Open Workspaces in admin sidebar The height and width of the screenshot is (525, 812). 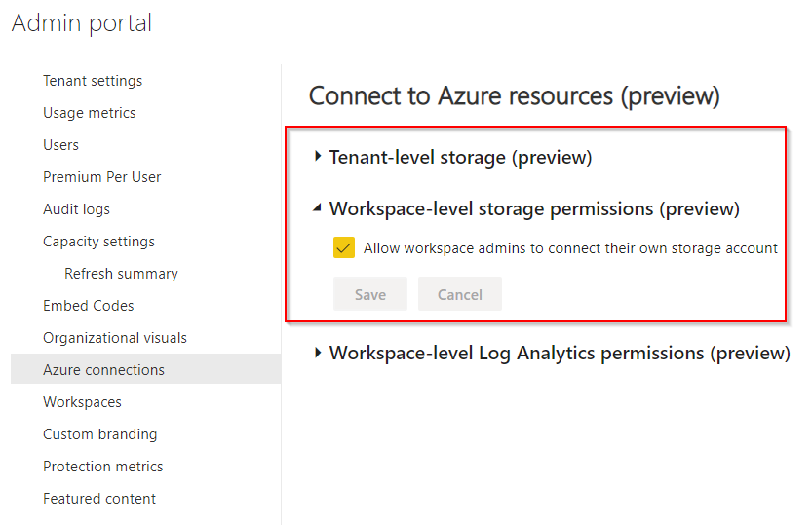tap(82, 402)
